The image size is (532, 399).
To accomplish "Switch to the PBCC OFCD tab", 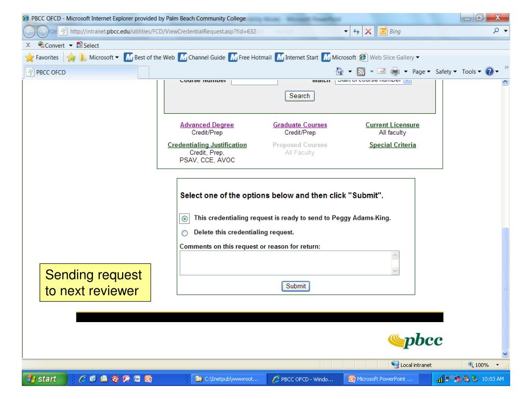I will pos(81,72).
